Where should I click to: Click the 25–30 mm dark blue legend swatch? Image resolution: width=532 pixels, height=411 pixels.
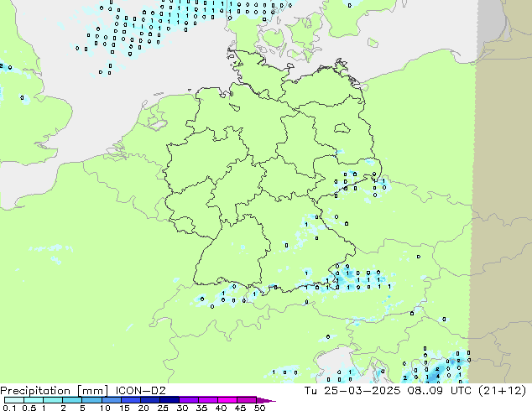[x=169, y=400]
